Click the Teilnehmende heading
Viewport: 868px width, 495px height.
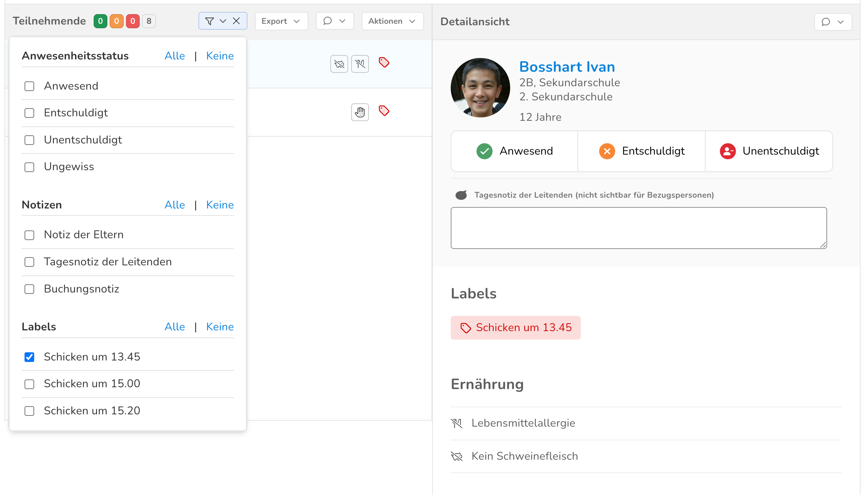tap(49, 21)
